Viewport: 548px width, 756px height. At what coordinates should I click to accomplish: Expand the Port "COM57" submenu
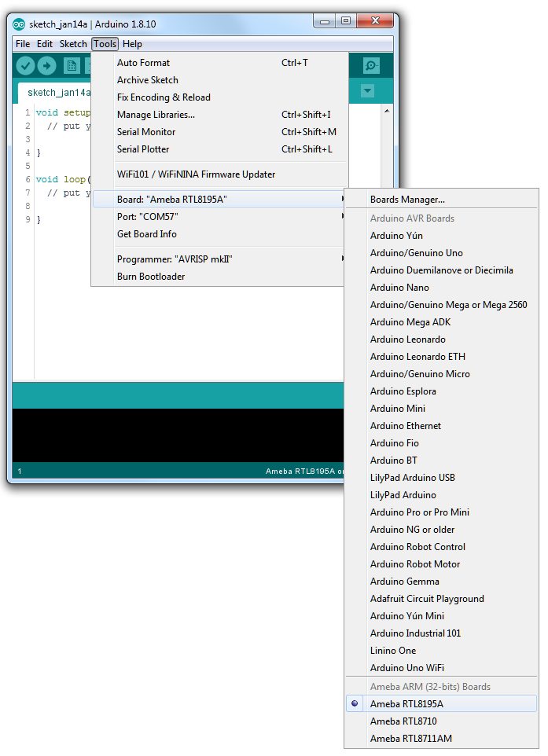pyautogui.click(x=219, y=216)
